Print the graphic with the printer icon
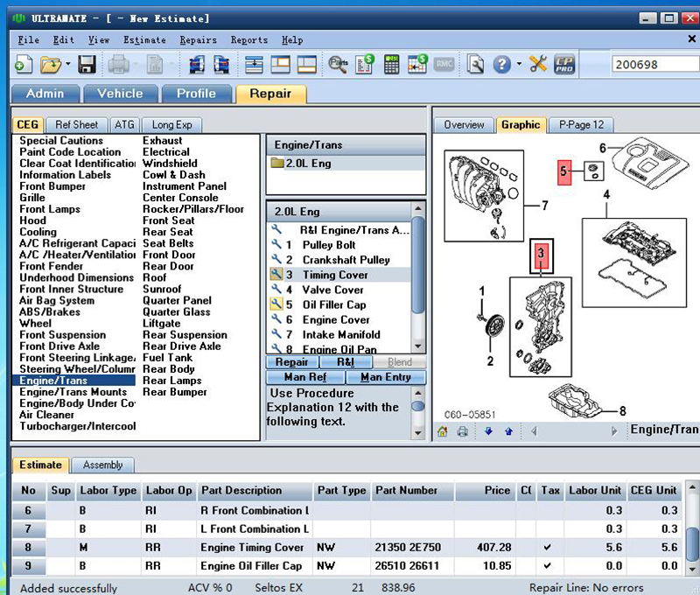This screenshot has height=595, width=700. tap(463, 431)
